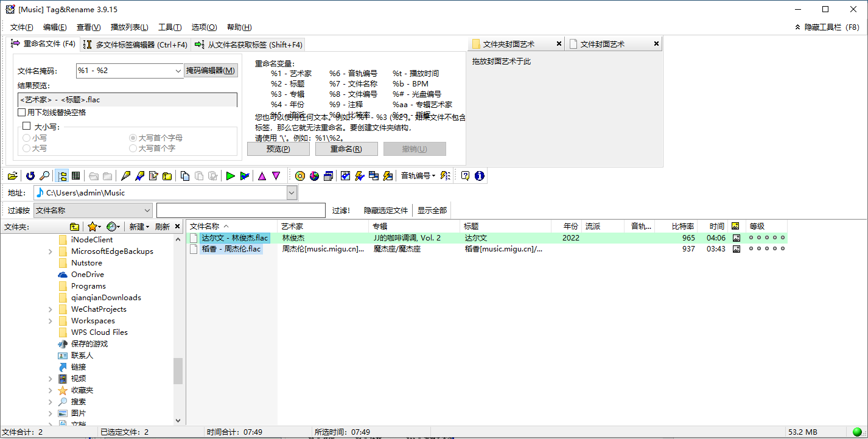Screen dimensions: 868x439
Task: Switch to 从文件名获取标签 tab
Action: point(248,44)
